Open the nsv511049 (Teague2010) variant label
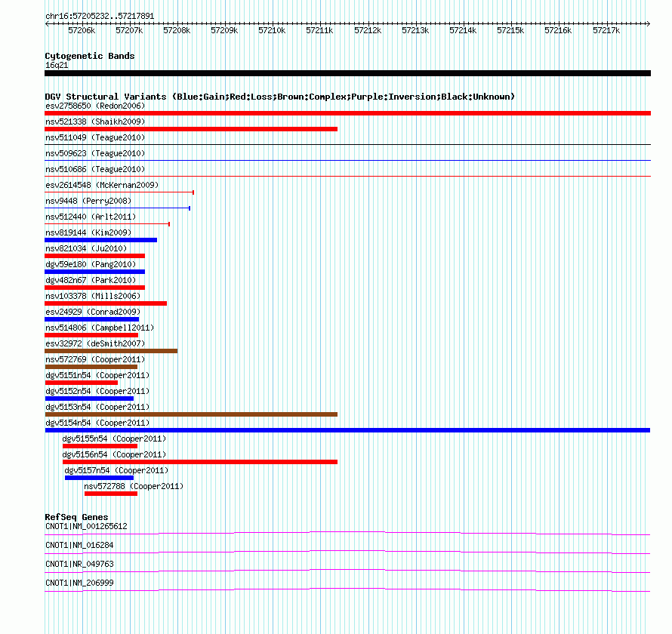Image resolution: width=672 pixels, height=634 pixels. [95, 137]
